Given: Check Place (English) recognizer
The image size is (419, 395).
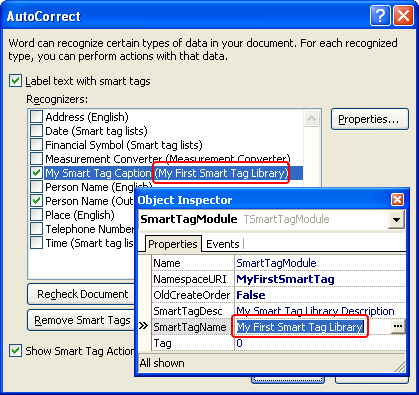Looking at the screenshot, I should [x=36, y=215].
